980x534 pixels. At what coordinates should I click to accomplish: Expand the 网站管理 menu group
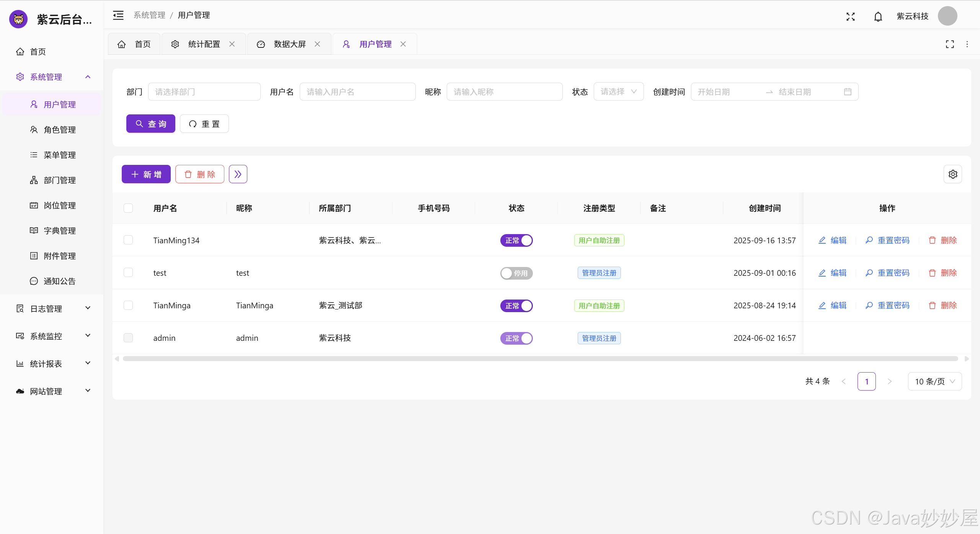(52, 391)
